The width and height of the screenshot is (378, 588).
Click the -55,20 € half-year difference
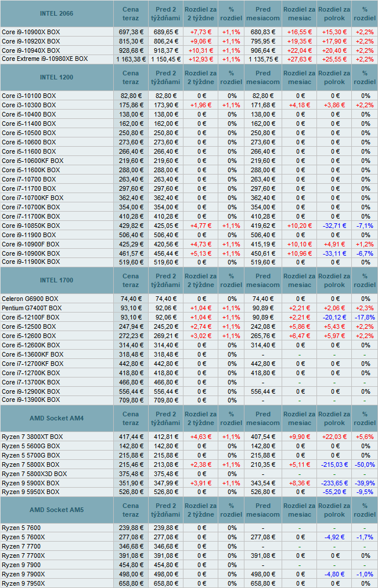[334, 492]
